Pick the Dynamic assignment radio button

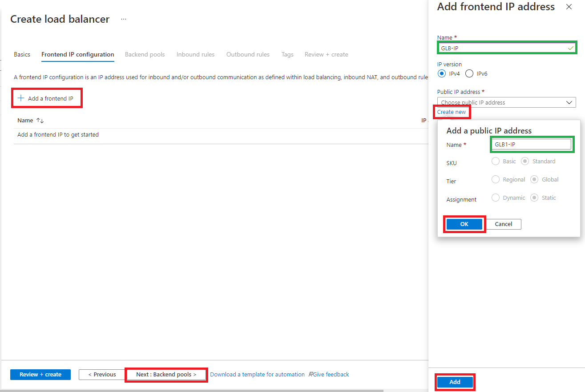pos(496,198)
